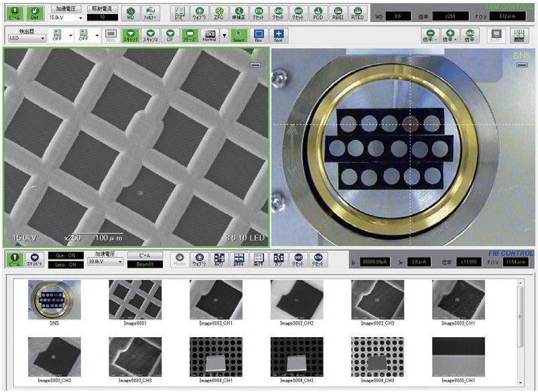Viewport: 538px width, 392px height.
Task: Click the 倍率 + increase magnification icon
Action: 450,36
